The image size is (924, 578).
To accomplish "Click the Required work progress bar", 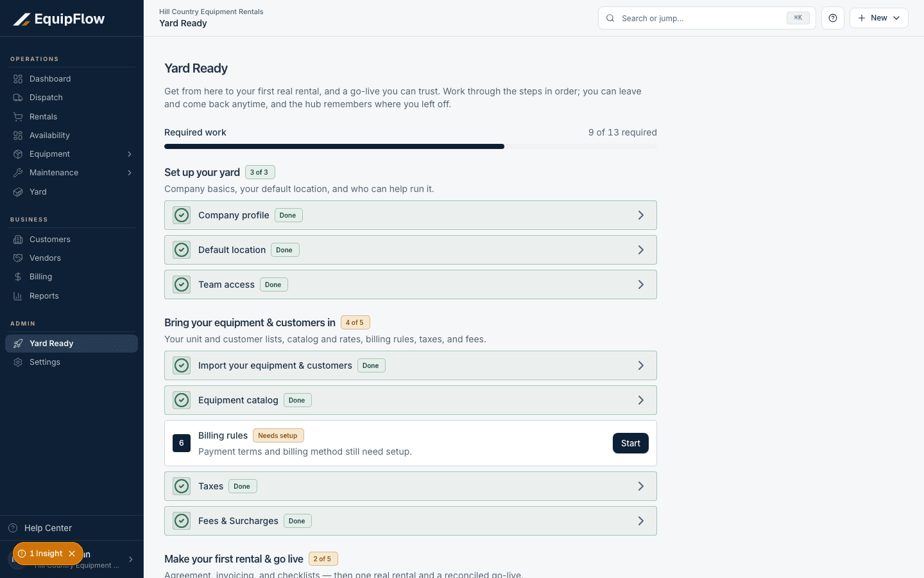I will click(411, 146).
